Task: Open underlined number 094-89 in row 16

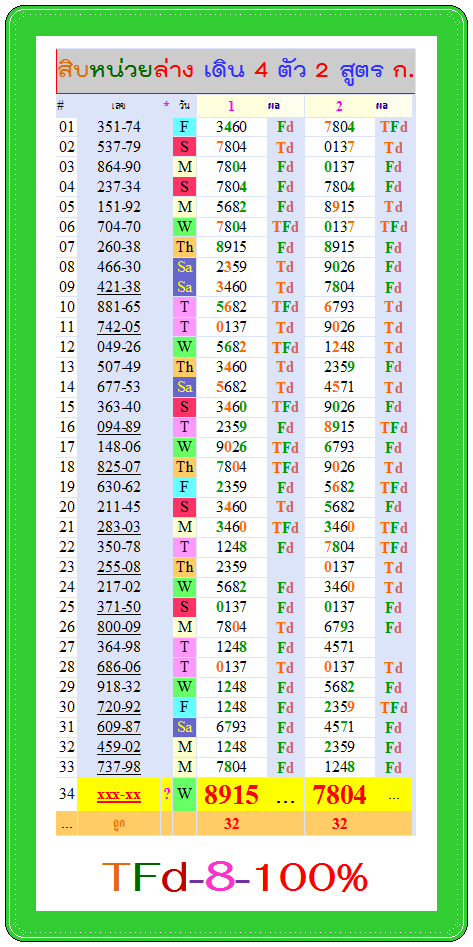Action: (119, 426)
